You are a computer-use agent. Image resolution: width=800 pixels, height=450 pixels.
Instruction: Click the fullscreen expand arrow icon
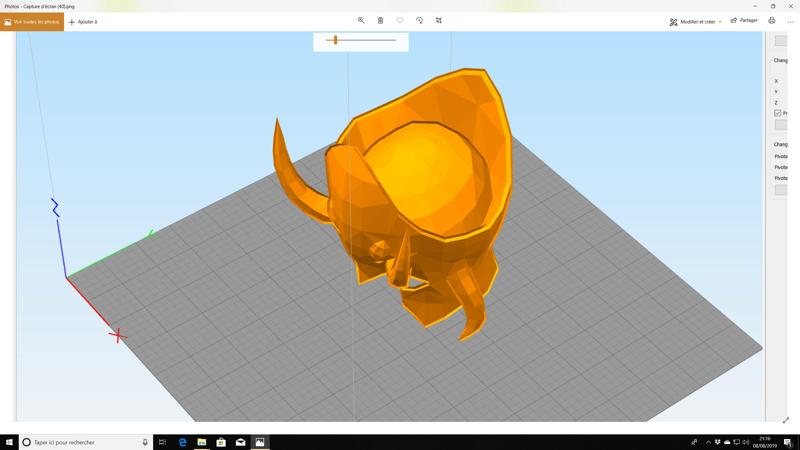click(786, 420)
